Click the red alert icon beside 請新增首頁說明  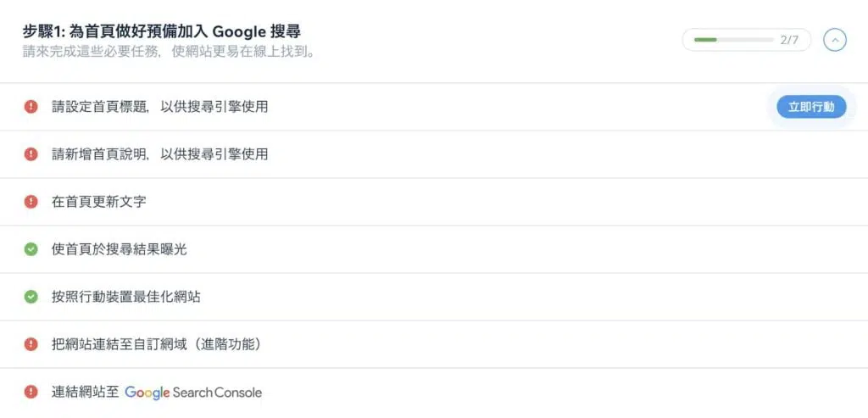(31, 154)
